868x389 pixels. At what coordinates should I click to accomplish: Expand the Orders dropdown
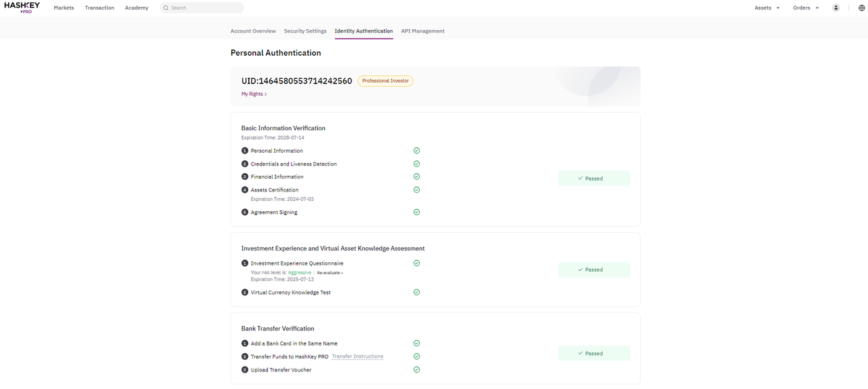pyautogui.click(x=806, y=8)
